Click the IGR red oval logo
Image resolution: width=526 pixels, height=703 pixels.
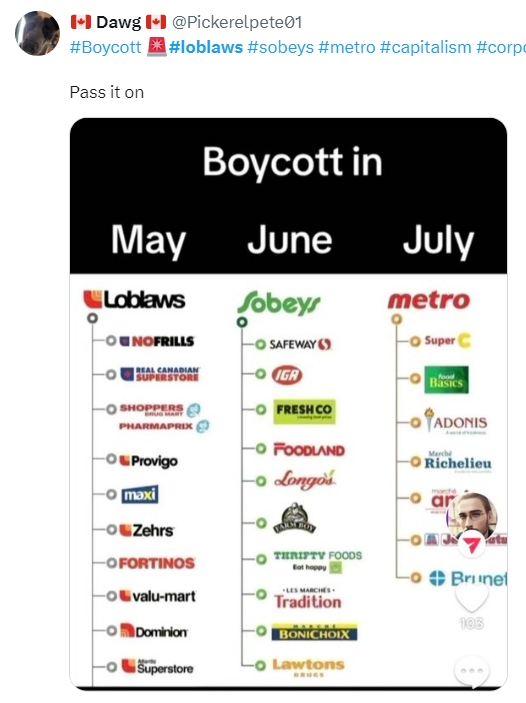pos(287,375)
